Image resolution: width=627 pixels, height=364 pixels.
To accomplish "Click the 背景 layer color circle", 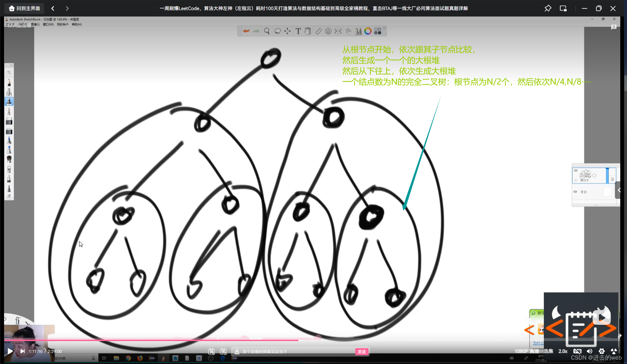I will tap(607, 192).
